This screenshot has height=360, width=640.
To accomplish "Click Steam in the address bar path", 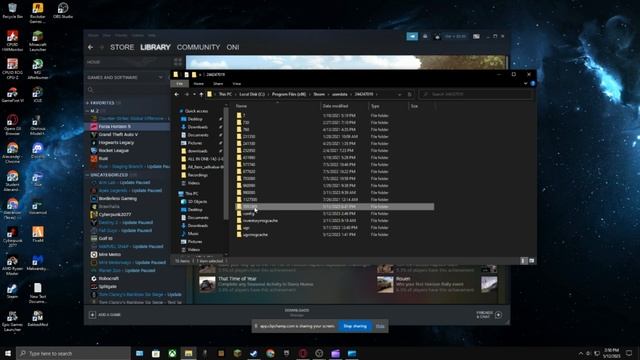I will pyautogui.click(x=319, y=94).
